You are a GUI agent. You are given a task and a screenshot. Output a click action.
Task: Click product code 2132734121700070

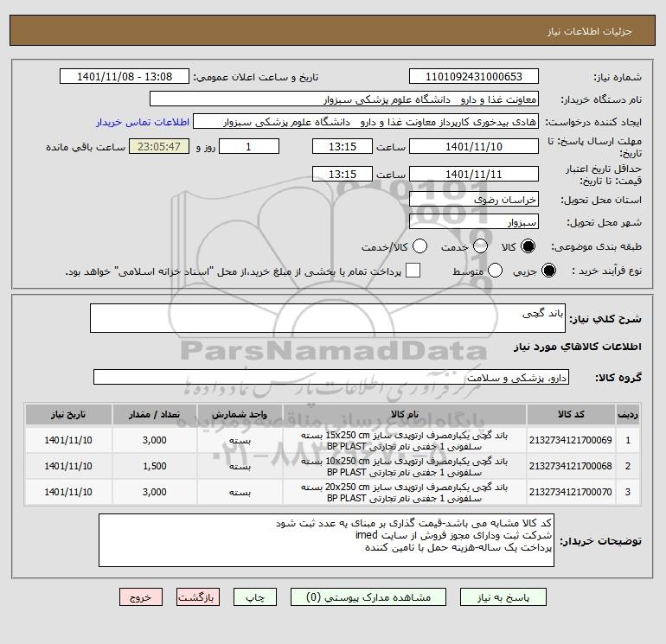571,492
